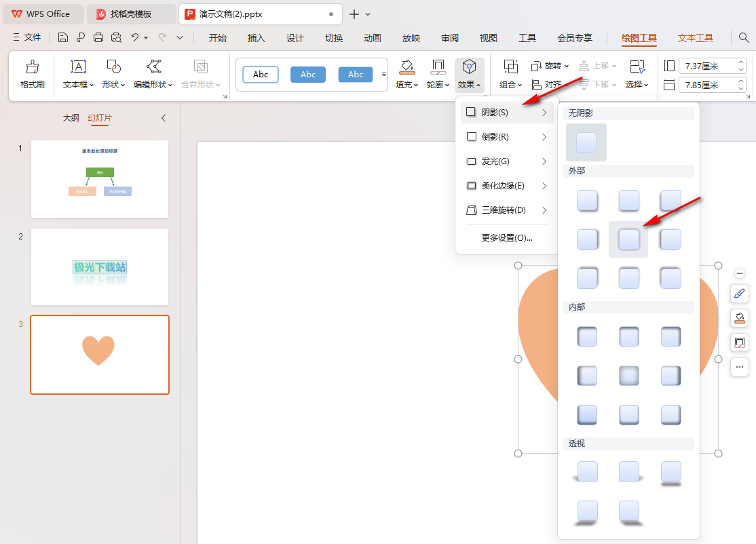This screenshot has height=544, width=756.
Task: Click the Select (选择) icon
Action: coord(637,66)
